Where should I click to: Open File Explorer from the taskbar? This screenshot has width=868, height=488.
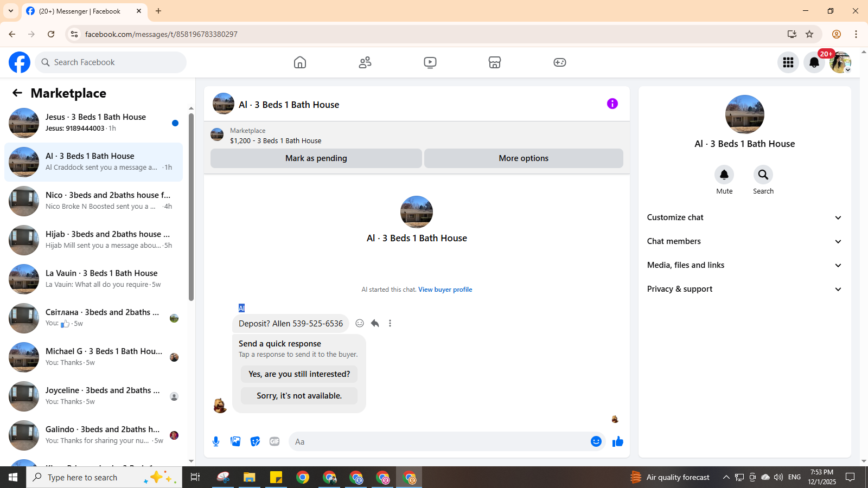tap(250, 477)
